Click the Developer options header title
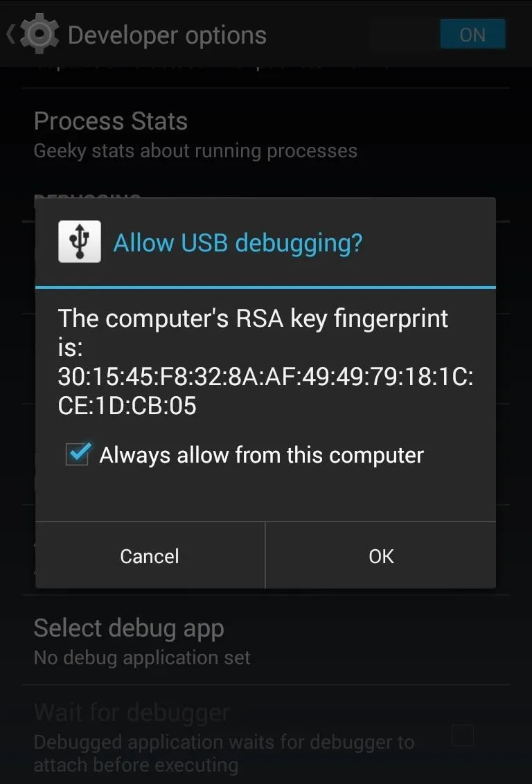Screen dimensions: 532x784 click(167, 36)
